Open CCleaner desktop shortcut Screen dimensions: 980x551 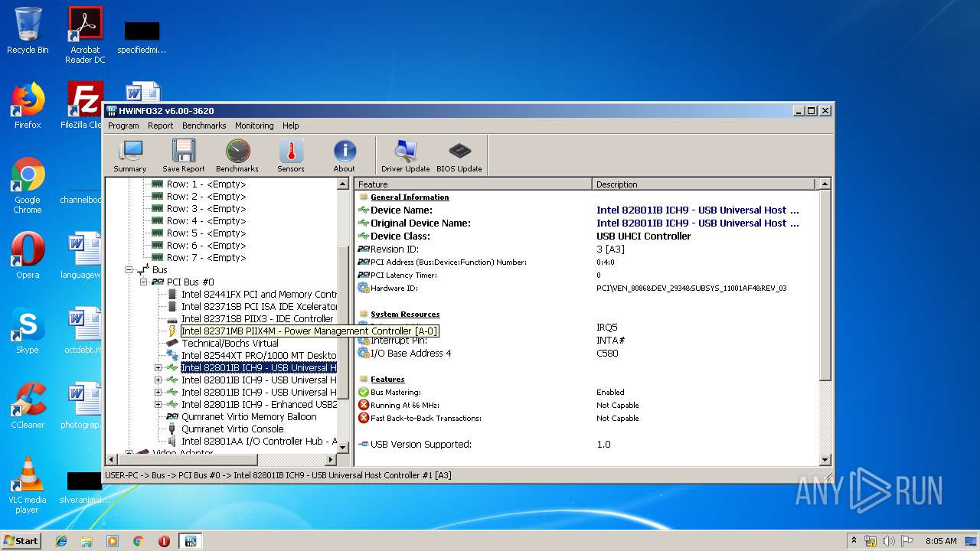[x=28, y=406]
